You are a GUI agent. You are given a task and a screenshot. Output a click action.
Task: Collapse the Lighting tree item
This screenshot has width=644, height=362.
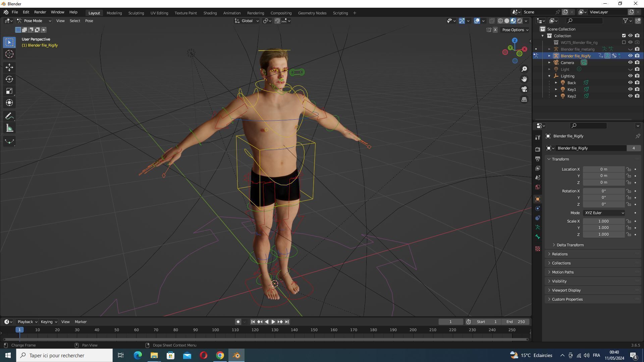click(x=549, y=76)
